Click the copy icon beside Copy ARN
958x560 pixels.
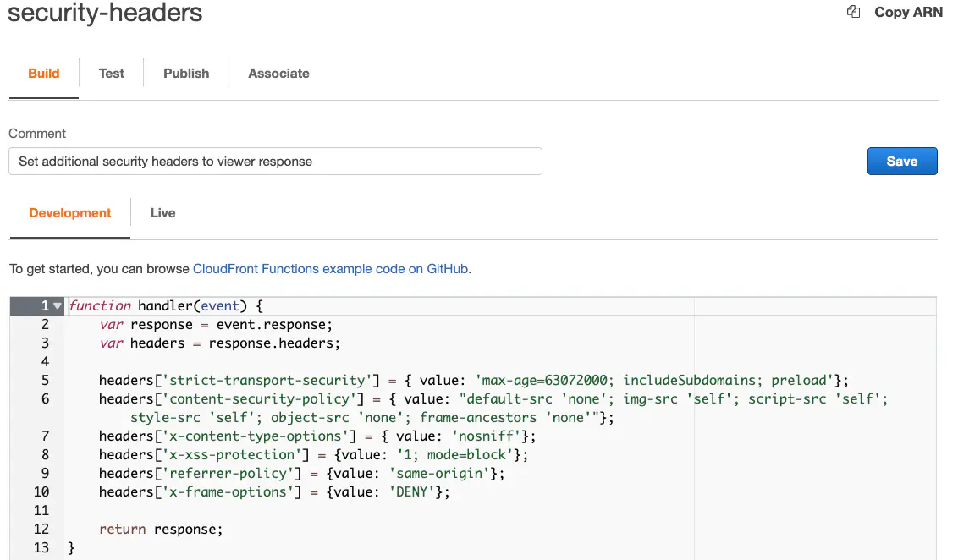(x=854, y=12)
